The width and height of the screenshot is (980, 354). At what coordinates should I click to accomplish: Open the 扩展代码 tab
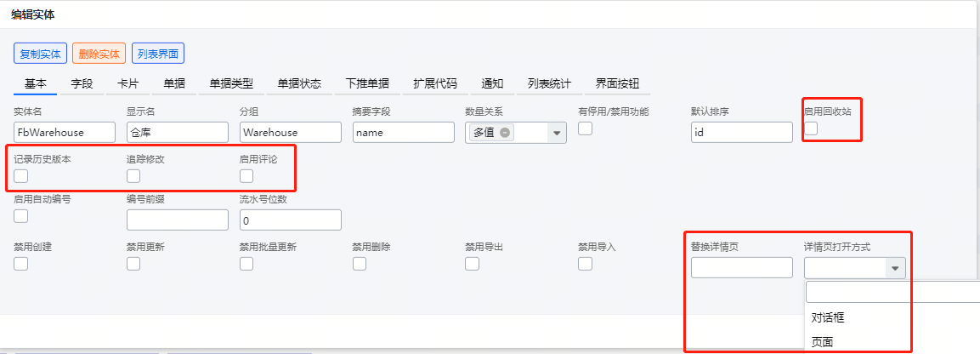435,84
